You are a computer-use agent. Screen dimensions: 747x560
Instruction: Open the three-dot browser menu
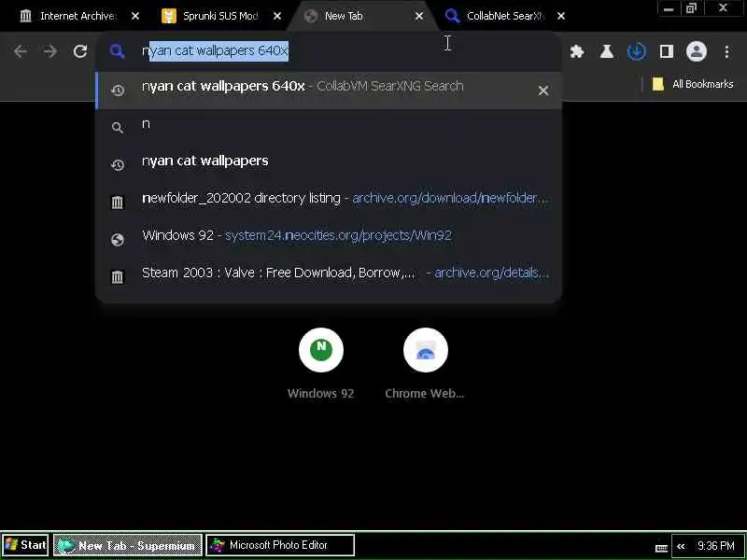(726, 51)
